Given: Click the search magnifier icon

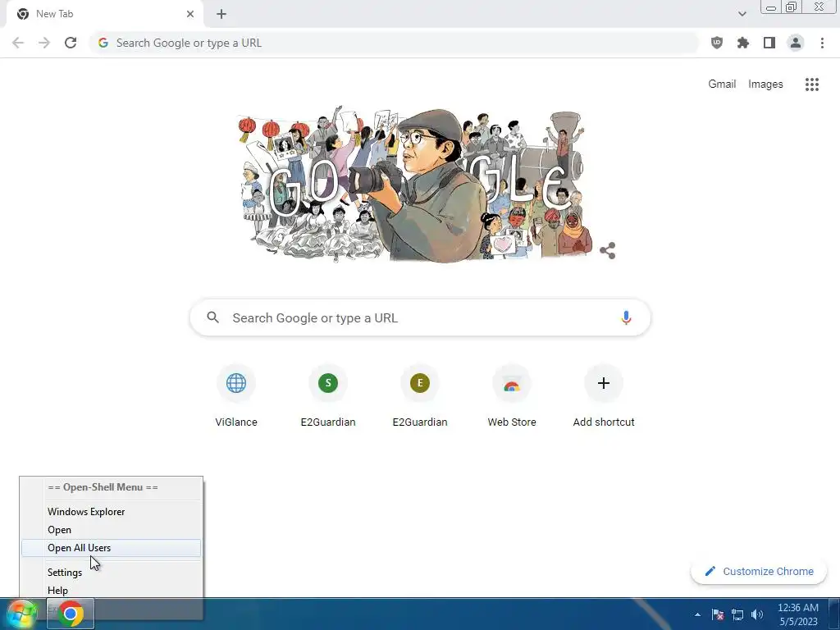Looking at the screenshot, I should (212, 317).
